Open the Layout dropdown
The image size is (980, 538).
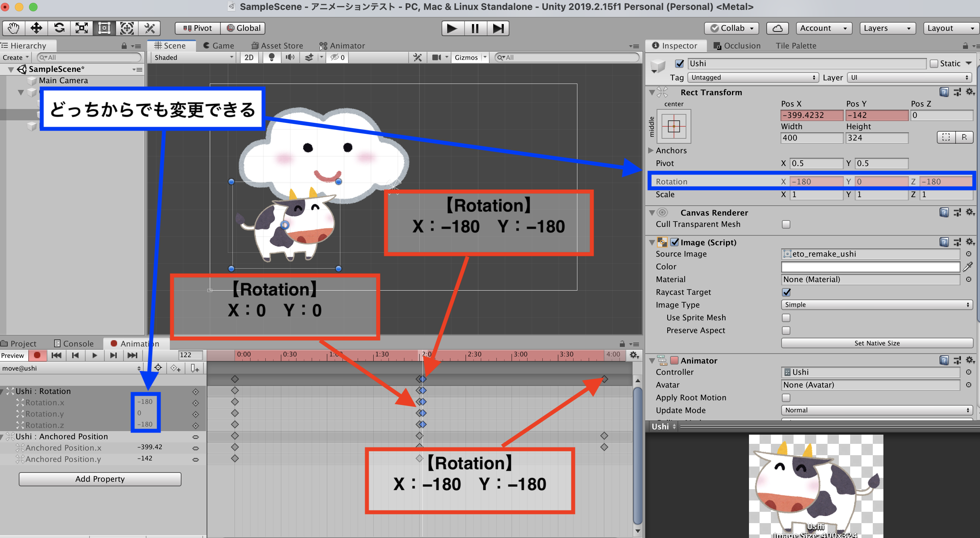pos(951,28)
